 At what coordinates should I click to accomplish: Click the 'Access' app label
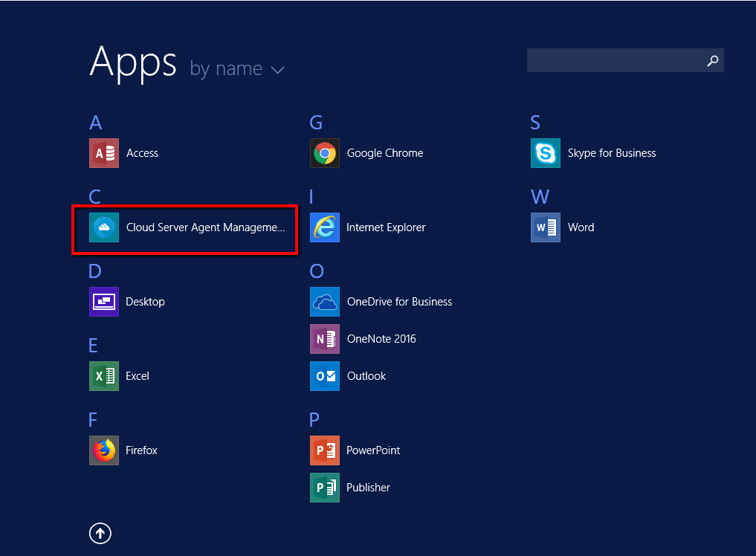pyautogui.click(x=142, y=153)
